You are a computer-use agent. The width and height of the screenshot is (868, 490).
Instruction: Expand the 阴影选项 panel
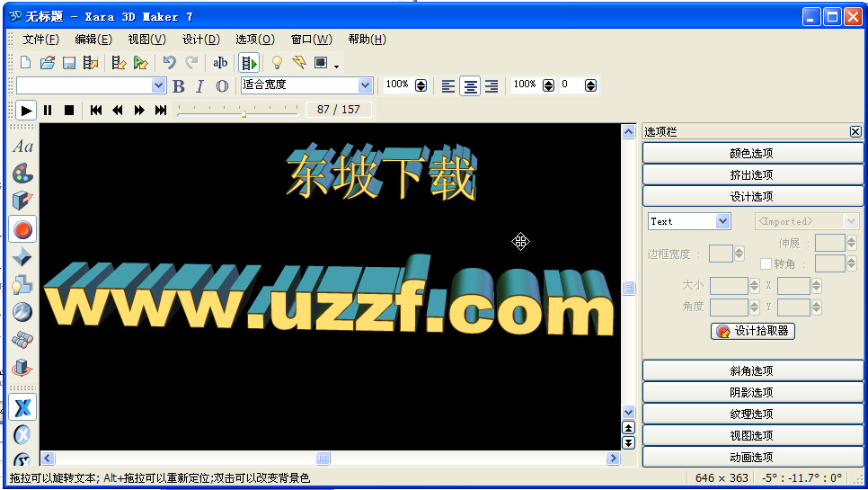pyautogui.click(x=752, y=393)
